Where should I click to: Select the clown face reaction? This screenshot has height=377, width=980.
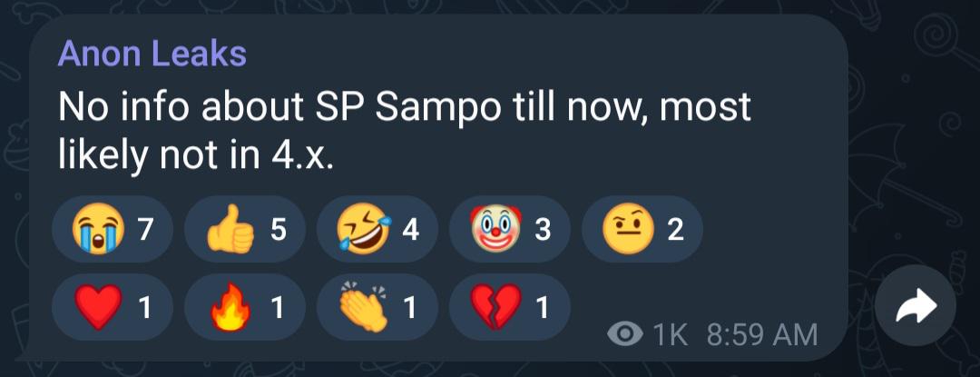[510, 229]
